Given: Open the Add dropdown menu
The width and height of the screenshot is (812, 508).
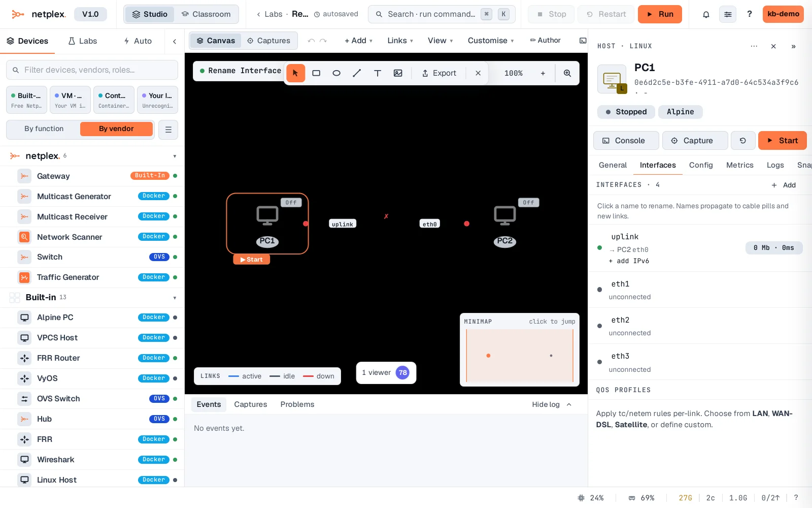Looking at the screenshot, I should (x=358, y=41).
